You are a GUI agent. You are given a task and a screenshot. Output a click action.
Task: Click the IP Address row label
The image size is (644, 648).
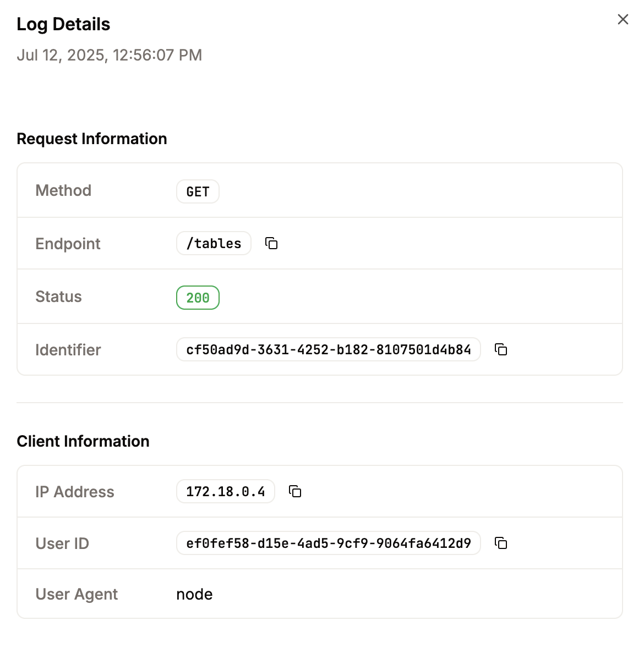[74, 492]
